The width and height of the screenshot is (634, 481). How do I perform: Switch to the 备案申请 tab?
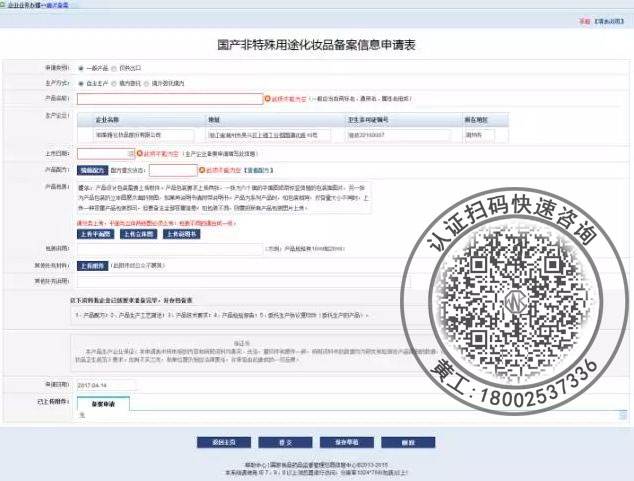click(103, 404)
